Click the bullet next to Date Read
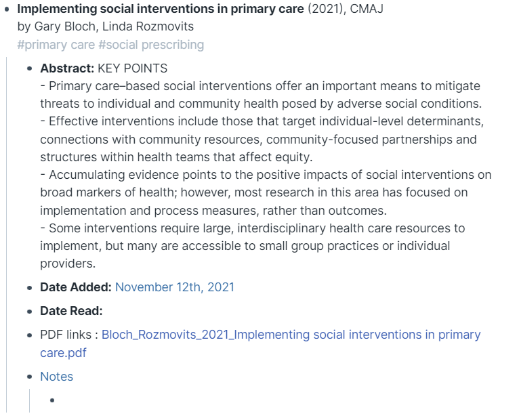519x420 pixels. [30, 312]
